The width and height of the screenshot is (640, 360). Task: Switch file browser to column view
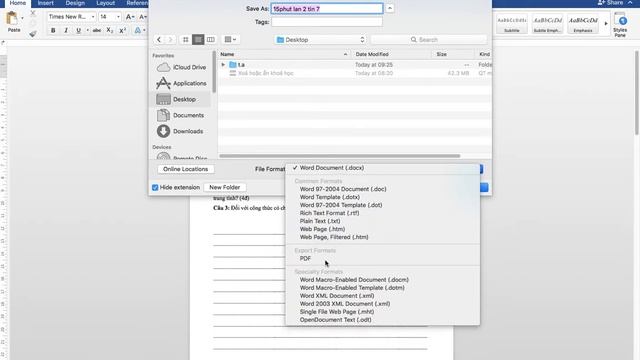[x=211, y=40]
